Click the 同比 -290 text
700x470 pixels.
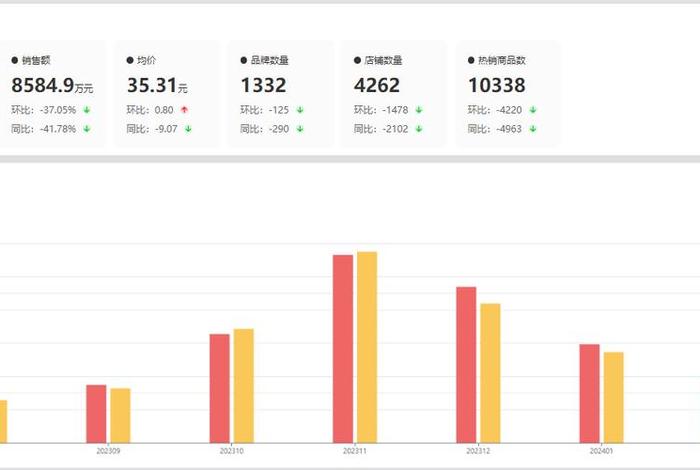265,129
